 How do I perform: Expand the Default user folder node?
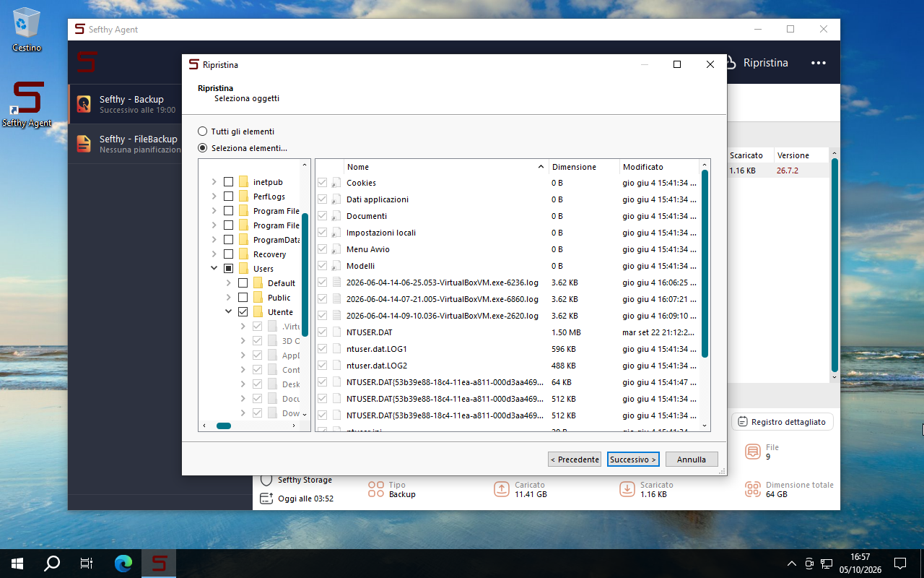pyautogui.click(x=228, y=283)
